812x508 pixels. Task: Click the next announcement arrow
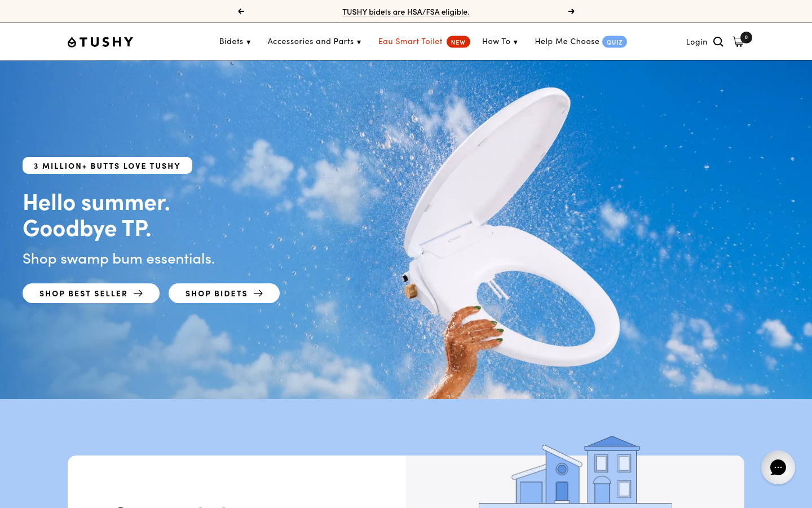coord(571,11)
